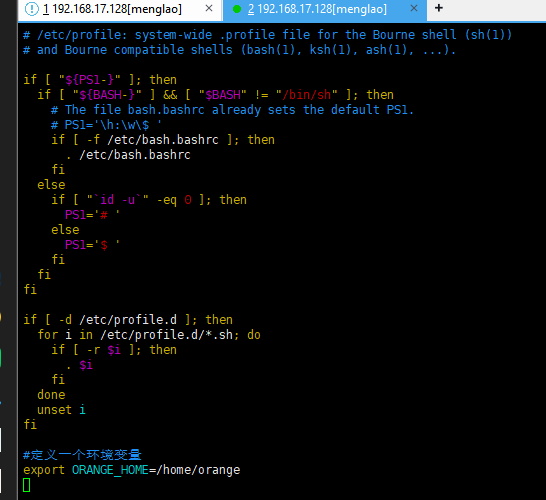Viewport: 546px width, 500px height.
Task: Click the line "PS1='# '"
Action: (92, 215)
